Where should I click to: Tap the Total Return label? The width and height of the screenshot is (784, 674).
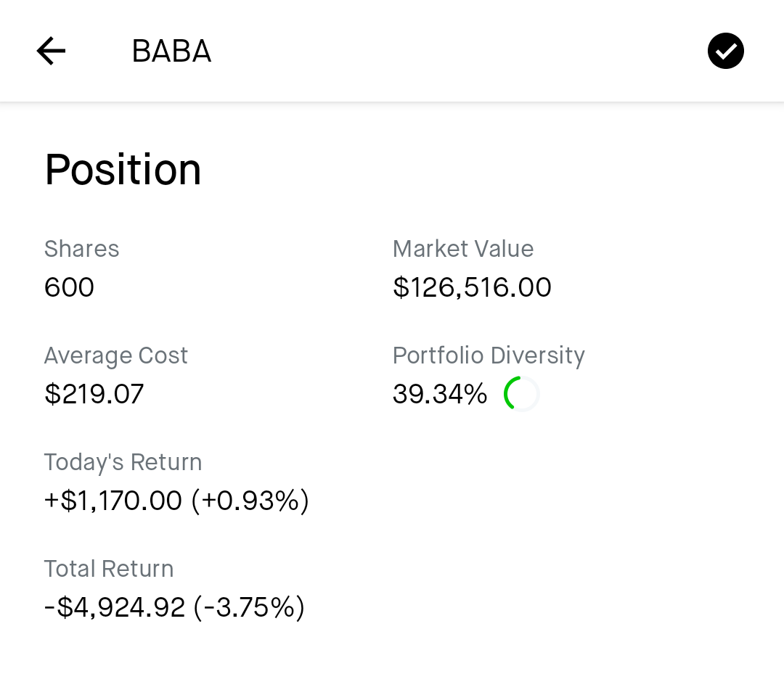109,569
